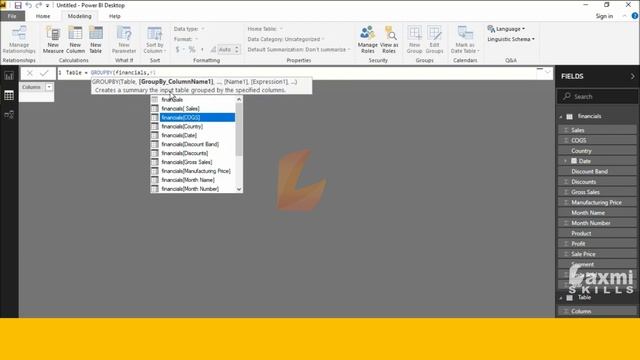Select Profit field in Fields pane
The width and height of the screenshot is (640, 360).
(x=598, y=244)
